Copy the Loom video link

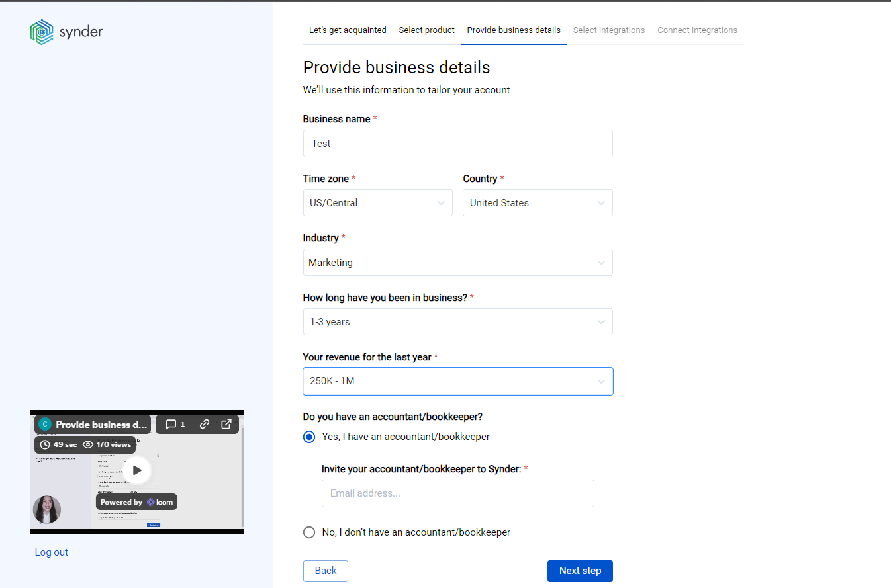click(x=204, y=424)
